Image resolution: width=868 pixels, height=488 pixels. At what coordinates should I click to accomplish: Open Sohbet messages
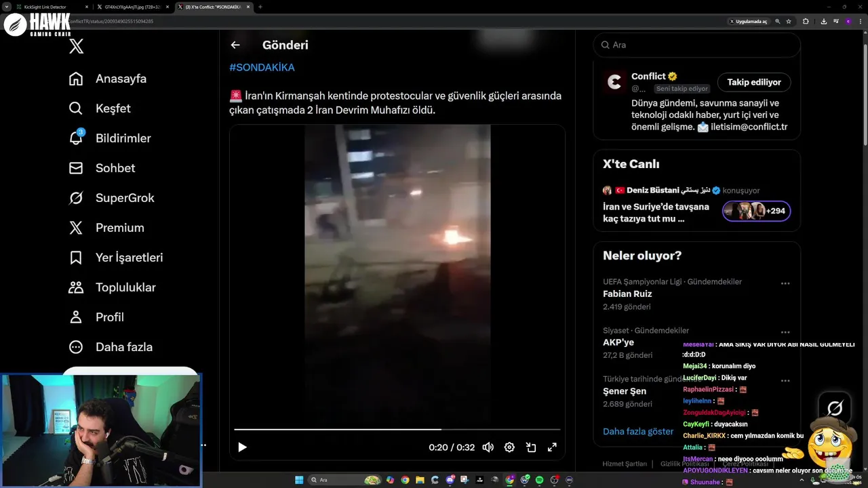click(102, 168)
